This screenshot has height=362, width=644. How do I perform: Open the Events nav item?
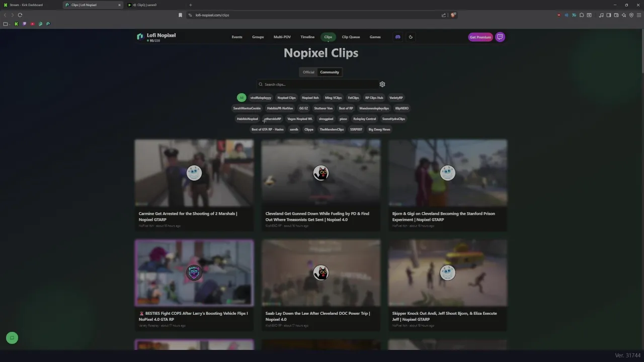(237, 37)
